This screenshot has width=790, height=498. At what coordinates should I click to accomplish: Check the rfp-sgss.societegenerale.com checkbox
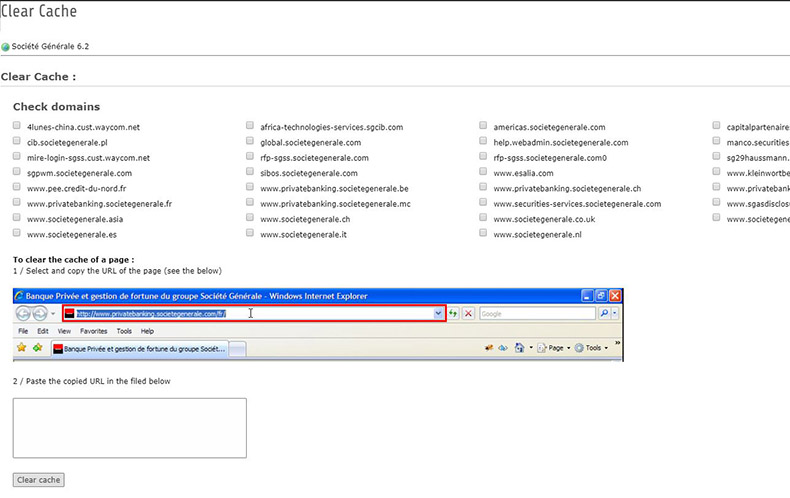[250, 156]
